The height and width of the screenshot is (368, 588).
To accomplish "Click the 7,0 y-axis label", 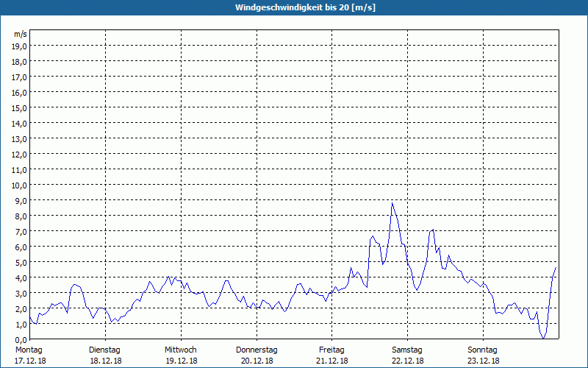I will (21, 232).
